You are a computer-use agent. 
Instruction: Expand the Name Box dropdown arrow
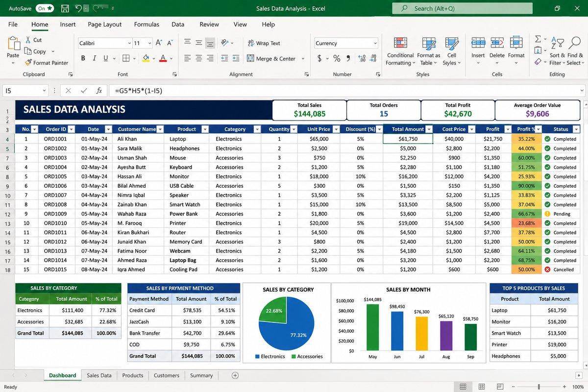click(x=44, y=91)
